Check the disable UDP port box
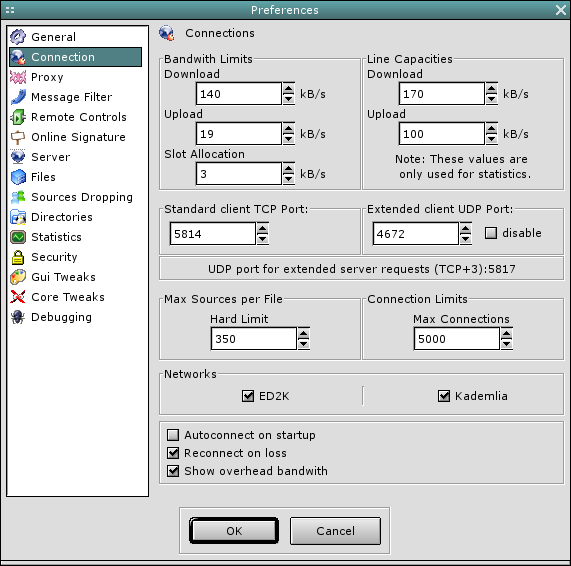 tap(491, 233)
